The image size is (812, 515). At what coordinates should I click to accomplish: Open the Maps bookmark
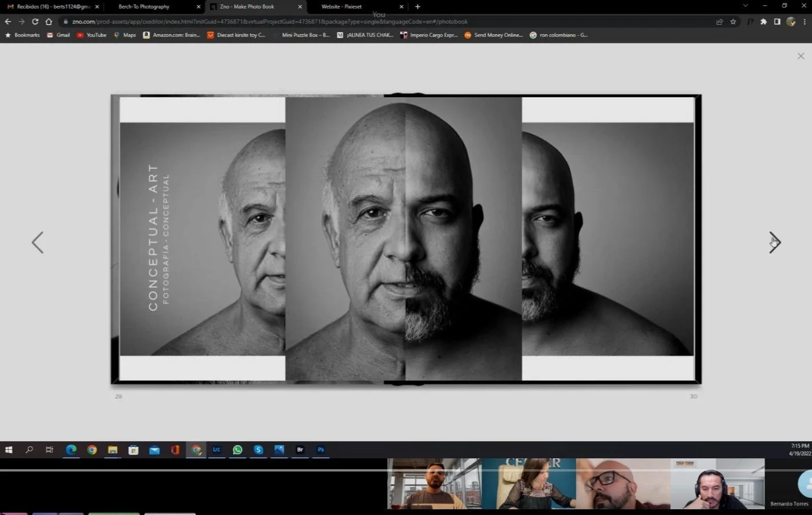pyautogui.click(x=125, y=35)
